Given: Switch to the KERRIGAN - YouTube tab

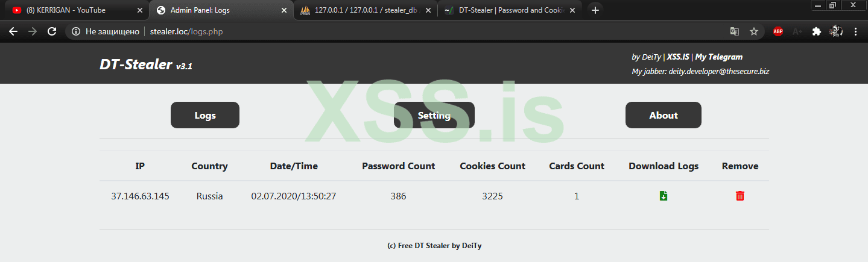Looking at the screenshot, I should click(x=72, y=10).
